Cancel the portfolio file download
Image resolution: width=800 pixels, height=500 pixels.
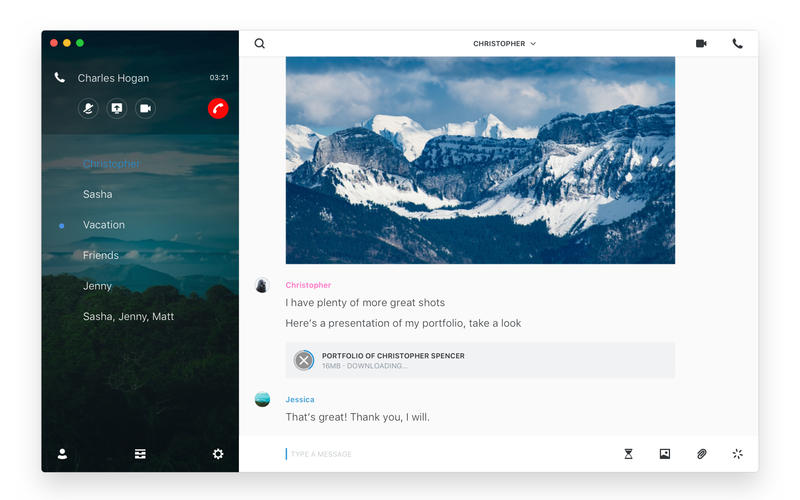(304, 360)
